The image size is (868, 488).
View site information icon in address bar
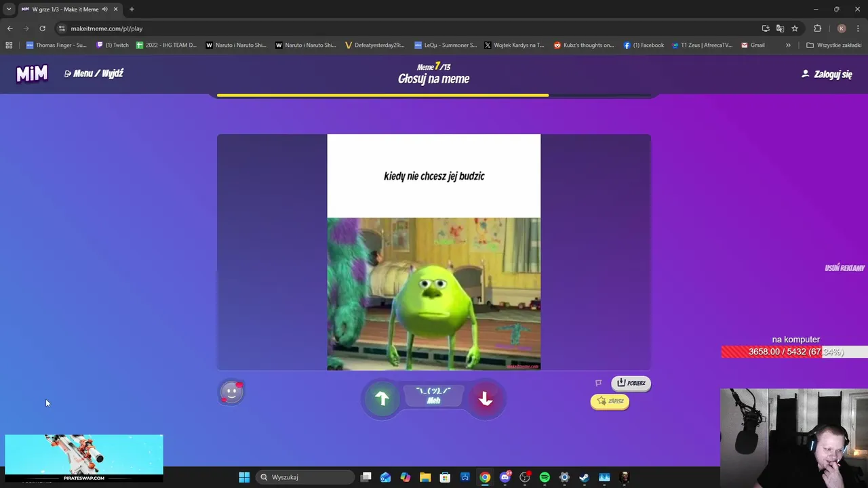point(61,28)
